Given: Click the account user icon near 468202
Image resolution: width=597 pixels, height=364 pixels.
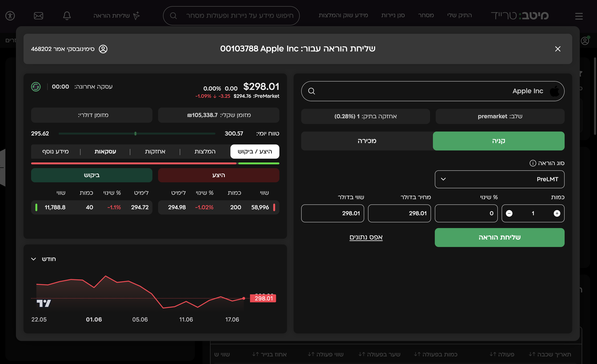Looking at the screenshot, I should point(103,49).
